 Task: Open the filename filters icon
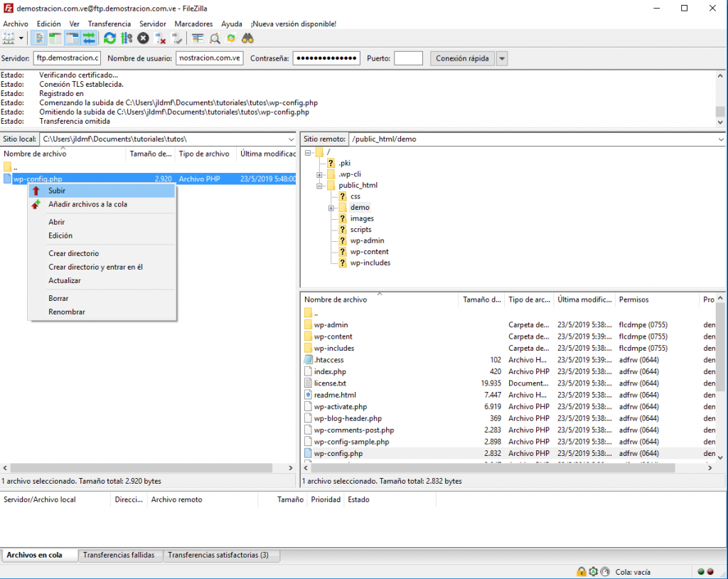[x=198, y=38]
